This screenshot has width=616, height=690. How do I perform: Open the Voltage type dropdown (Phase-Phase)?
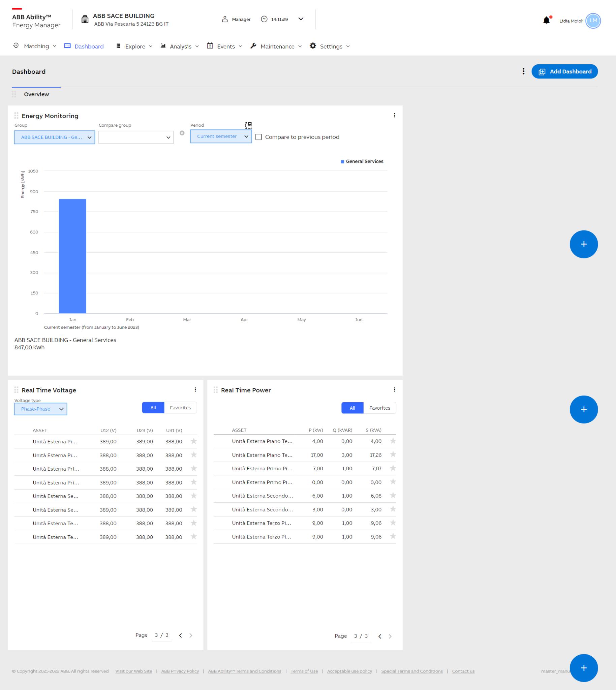pos(41,409)
